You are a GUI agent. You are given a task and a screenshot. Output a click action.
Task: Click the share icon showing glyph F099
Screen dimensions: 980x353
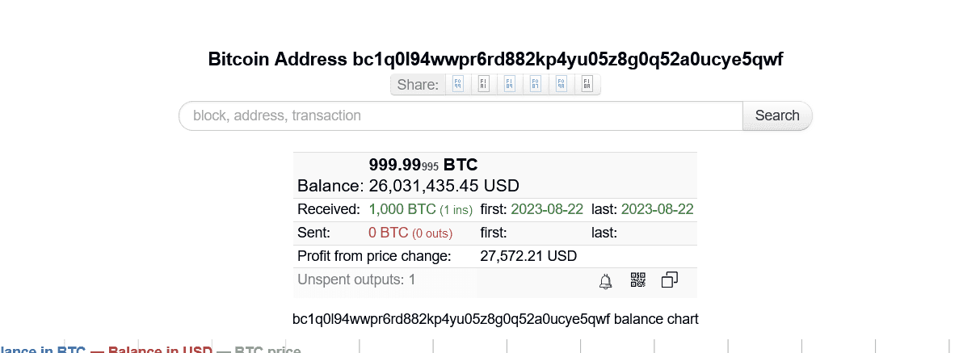pos(457,85)
